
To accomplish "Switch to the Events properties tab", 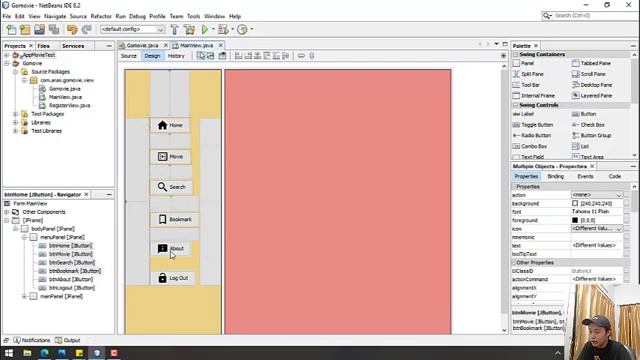I will 585,176.
